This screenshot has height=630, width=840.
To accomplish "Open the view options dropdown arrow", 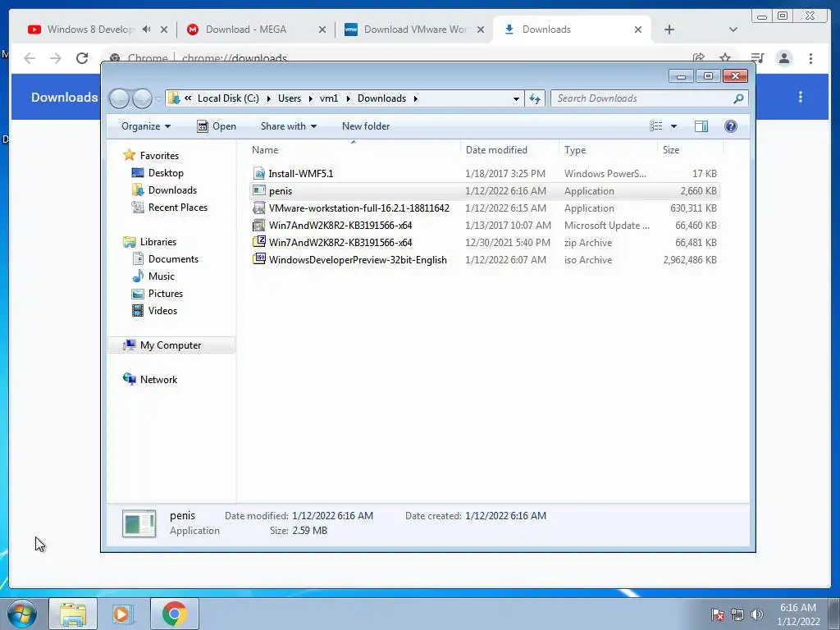I will pyautogui.click(x=674, y=126).
